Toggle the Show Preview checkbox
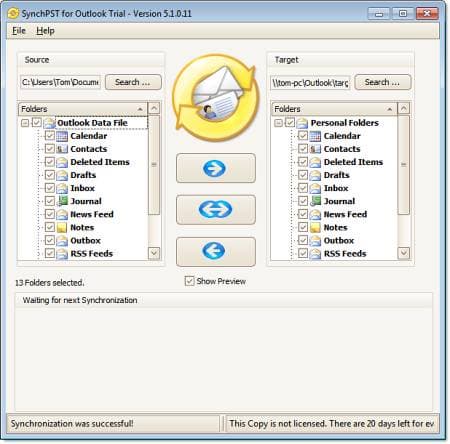Viewport: 450px width, 444px height. [189, 281]
